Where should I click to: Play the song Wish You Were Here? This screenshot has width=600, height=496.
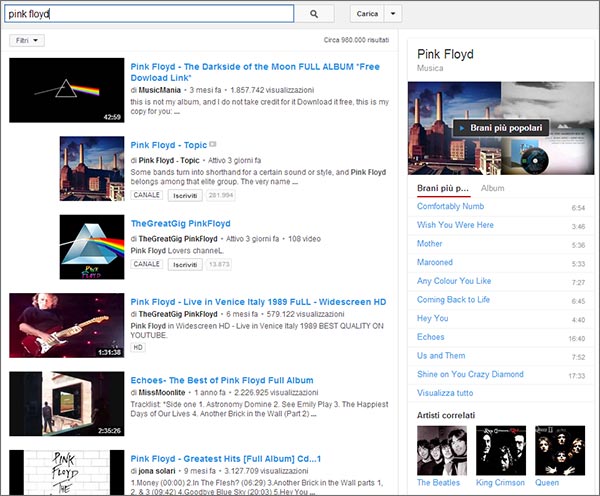pyautogui.click(x=455, y=225)
